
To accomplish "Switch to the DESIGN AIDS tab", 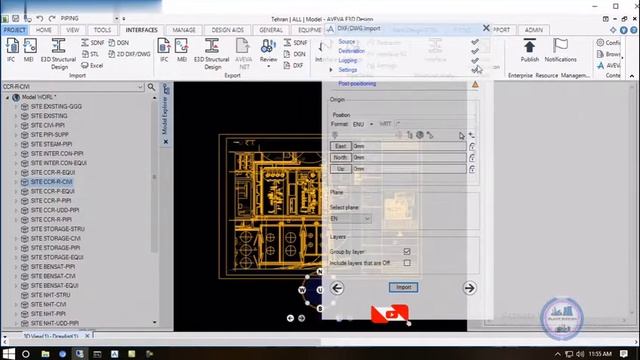I will (x=227, y=30).
